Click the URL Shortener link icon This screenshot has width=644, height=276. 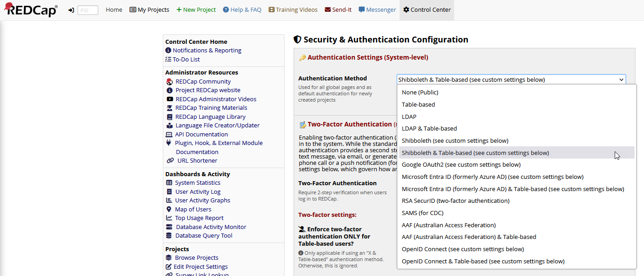(170, 161)
